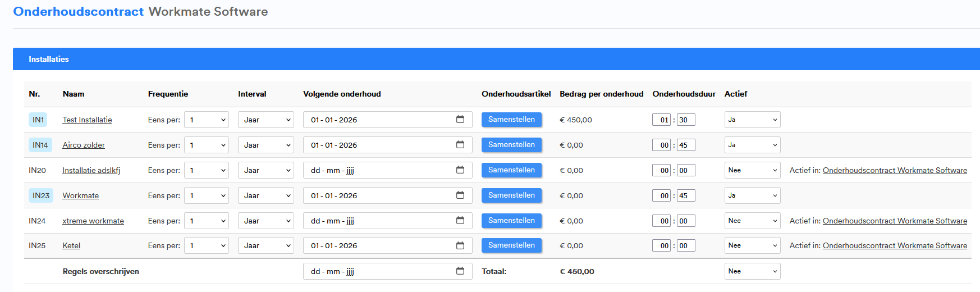Follow Onderhoudscontract Workmate Software link in IN20 row
This screenshot has width=980, height=292.
(x=895, y=170)
